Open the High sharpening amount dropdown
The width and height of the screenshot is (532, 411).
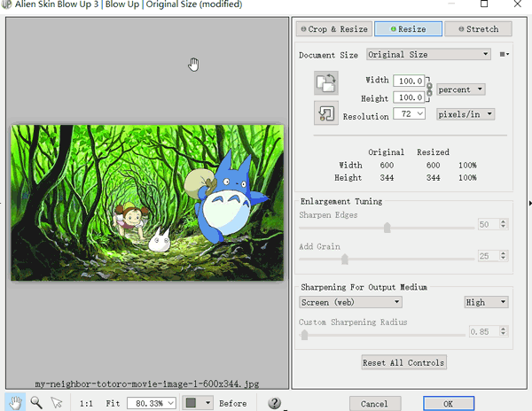(486, 302)
